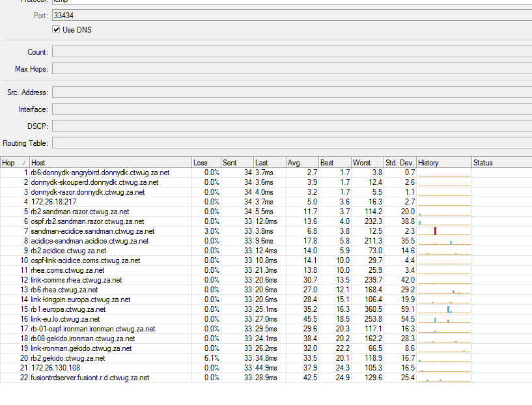The width and height of the screenshot is (532, 405).
Task: Click the 360.5 worst value for hop 15
Action: (374, 310)
